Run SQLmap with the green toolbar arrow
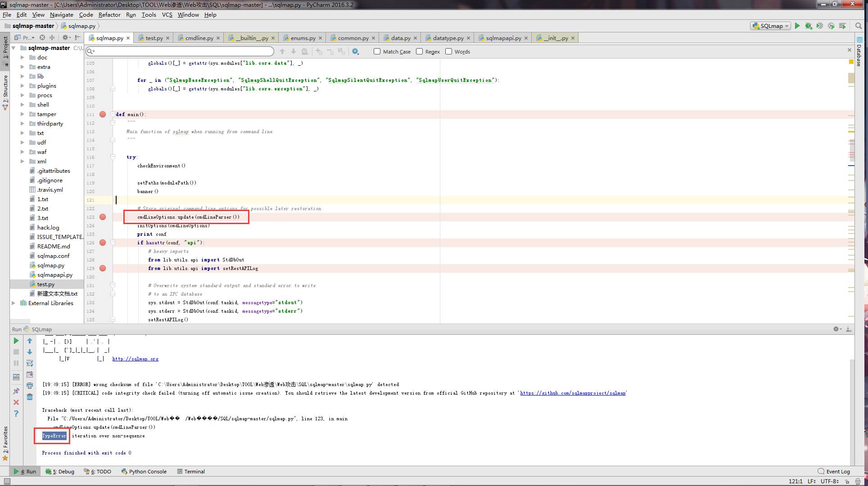This screenshot has width=868, height=486. (x=797, y=26)
